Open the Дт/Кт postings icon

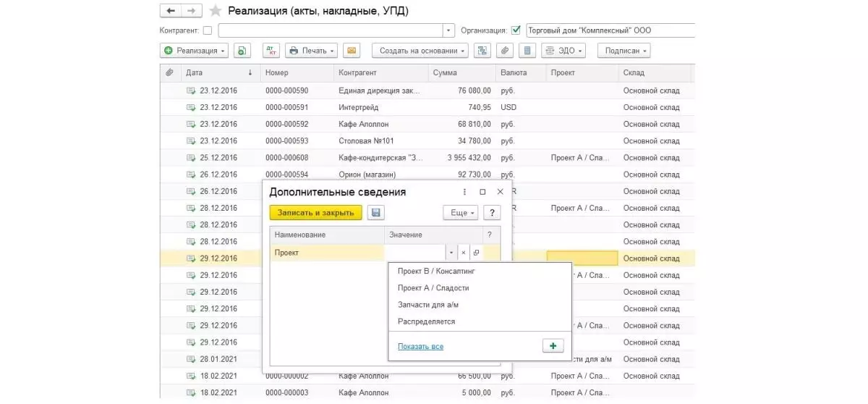pyautogui.click(x=272, y=51)
